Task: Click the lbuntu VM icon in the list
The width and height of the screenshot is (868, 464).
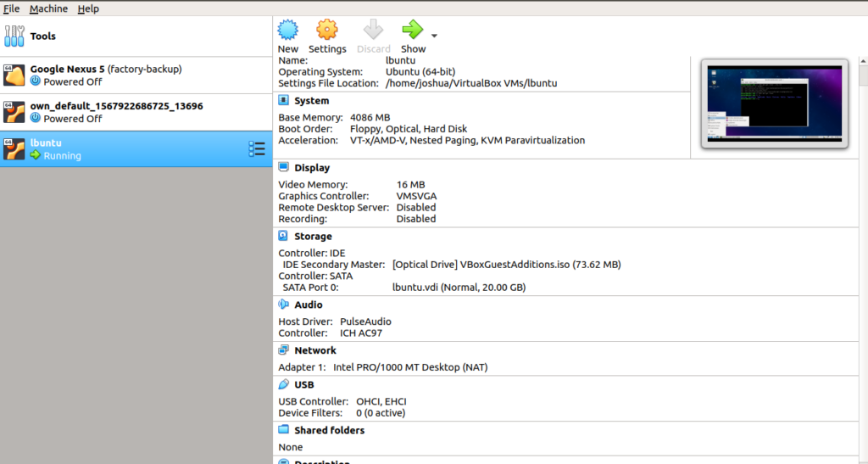Action: [x=14, y=149]
